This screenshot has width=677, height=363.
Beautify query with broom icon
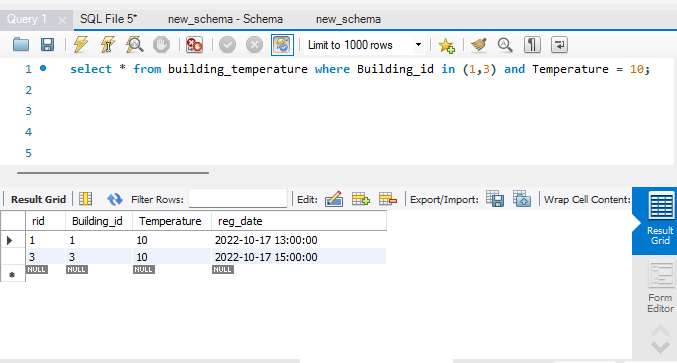[478, 44]
